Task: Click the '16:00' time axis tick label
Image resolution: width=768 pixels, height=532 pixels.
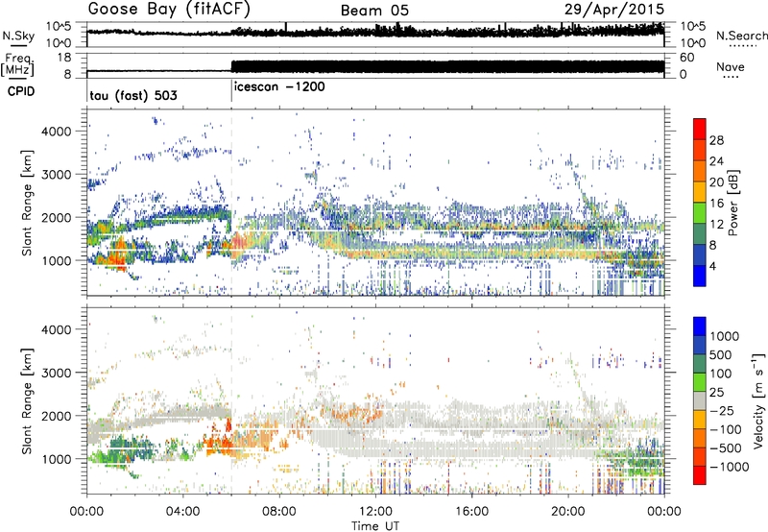Action: (471, 512)
